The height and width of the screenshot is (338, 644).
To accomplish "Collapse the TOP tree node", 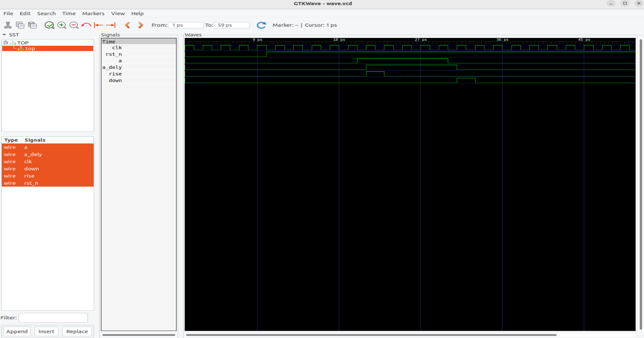I will [6, 43].
